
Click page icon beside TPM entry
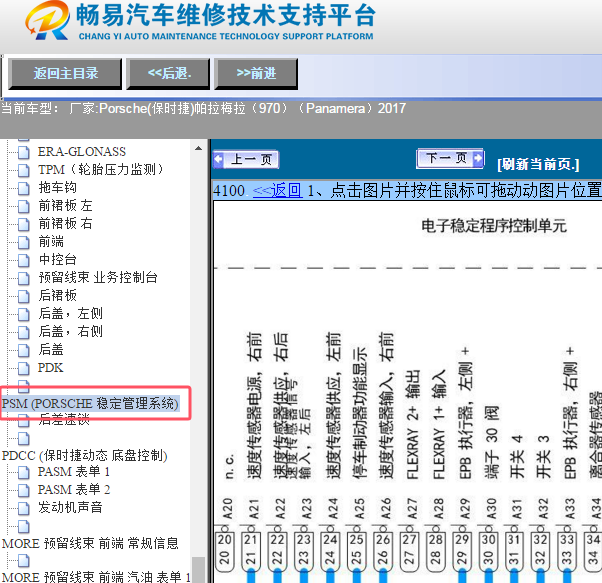tap(23, 170)
